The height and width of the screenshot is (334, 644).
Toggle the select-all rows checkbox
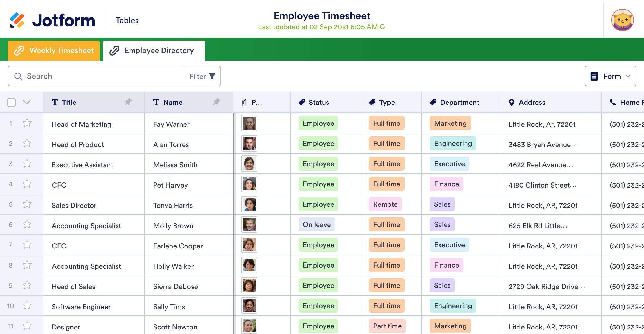[12, 103]
